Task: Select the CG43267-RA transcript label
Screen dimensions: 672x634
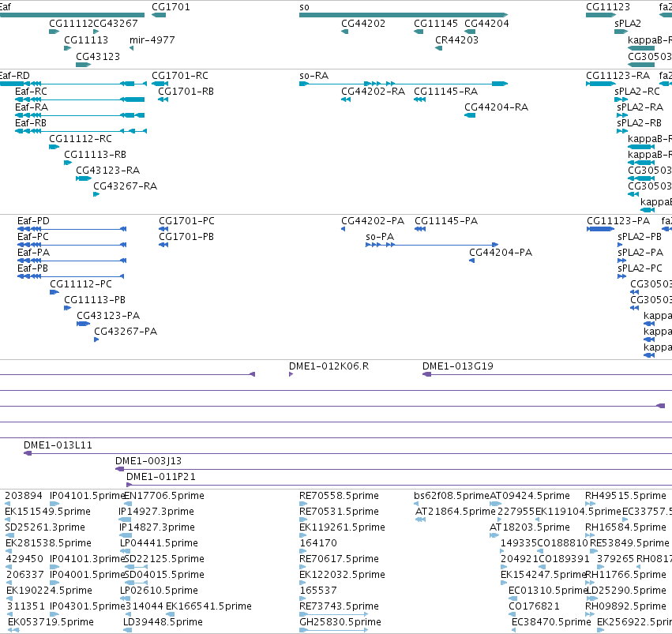Action: point(125,186)
